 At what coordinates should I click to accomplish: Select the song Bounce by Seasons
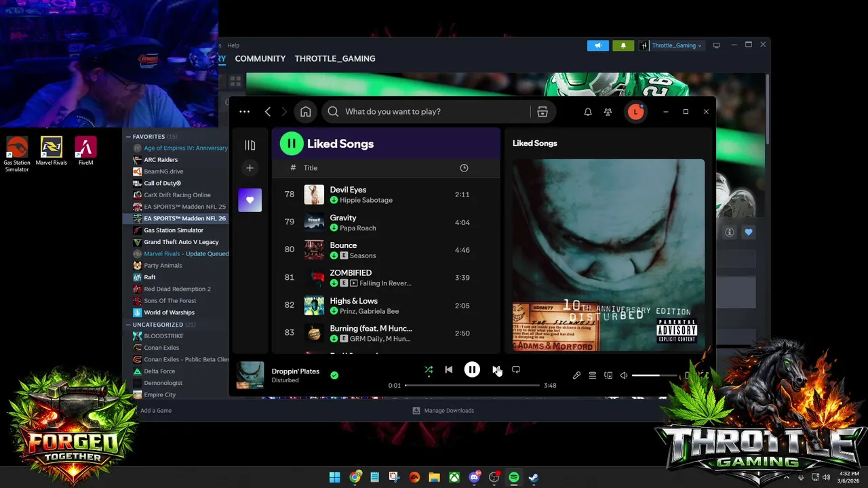343,245
